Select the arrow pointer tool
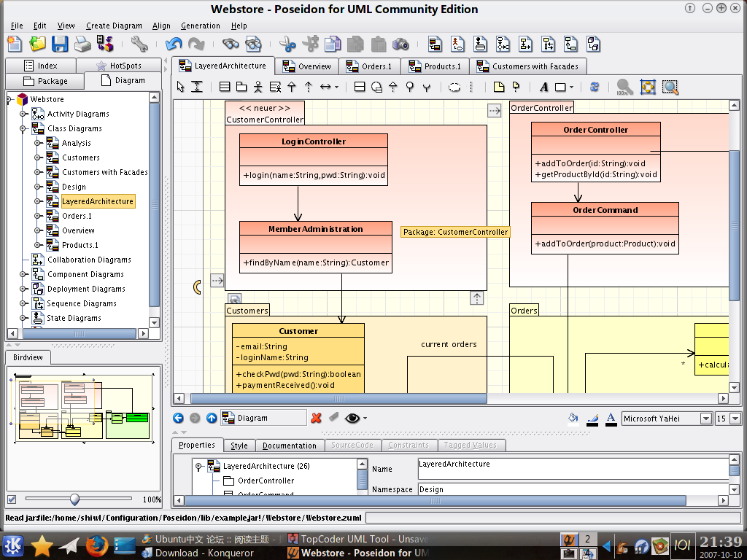The image size is (747, 560). (x=180, y=87)
